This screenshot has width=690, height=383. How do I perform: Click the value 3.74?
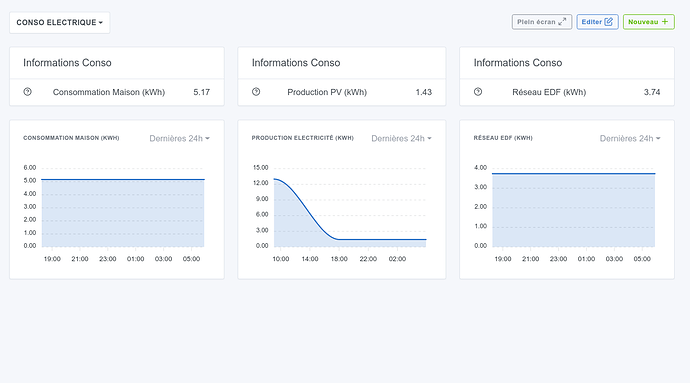652,92
